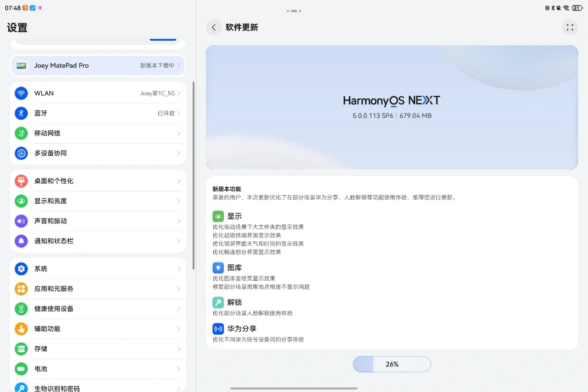The height and width of the screenshot is (392, 588).
Task: Expand the 蓝牙 row chevron
Action: coord(179,113)
